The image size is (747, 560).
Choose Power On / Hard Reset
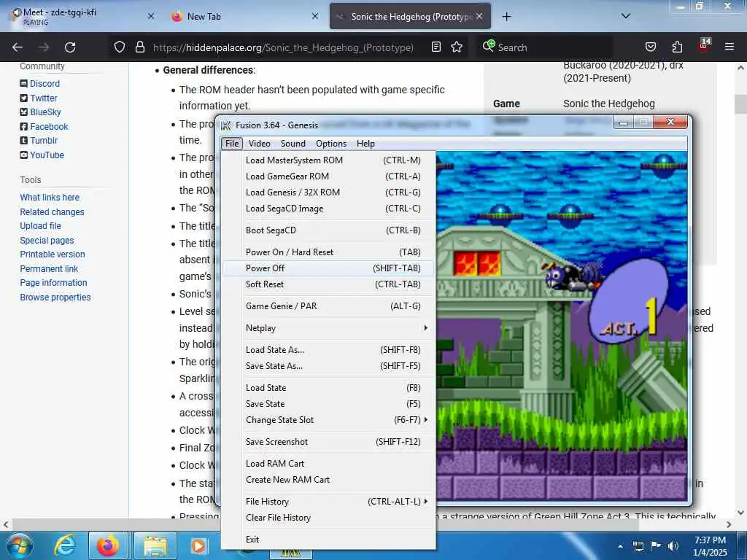328,252
